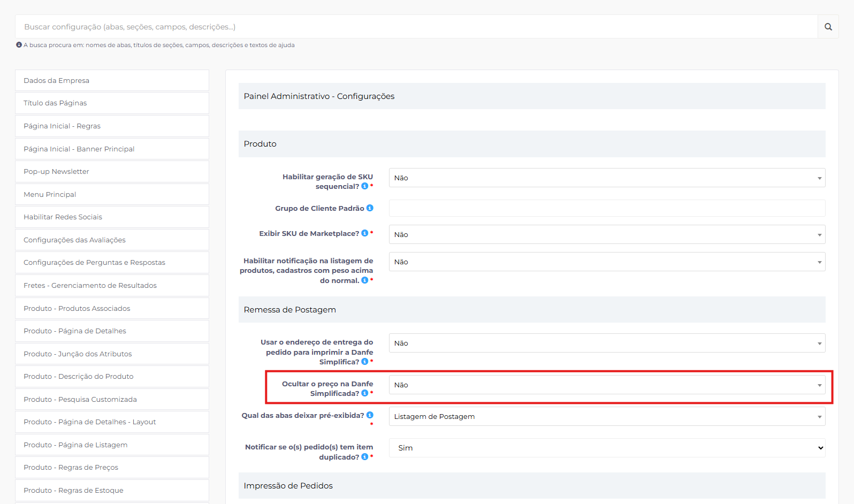Click info icon for item duplicado notification
Screen dimensions: 854x504
click(x=364, y=457)
